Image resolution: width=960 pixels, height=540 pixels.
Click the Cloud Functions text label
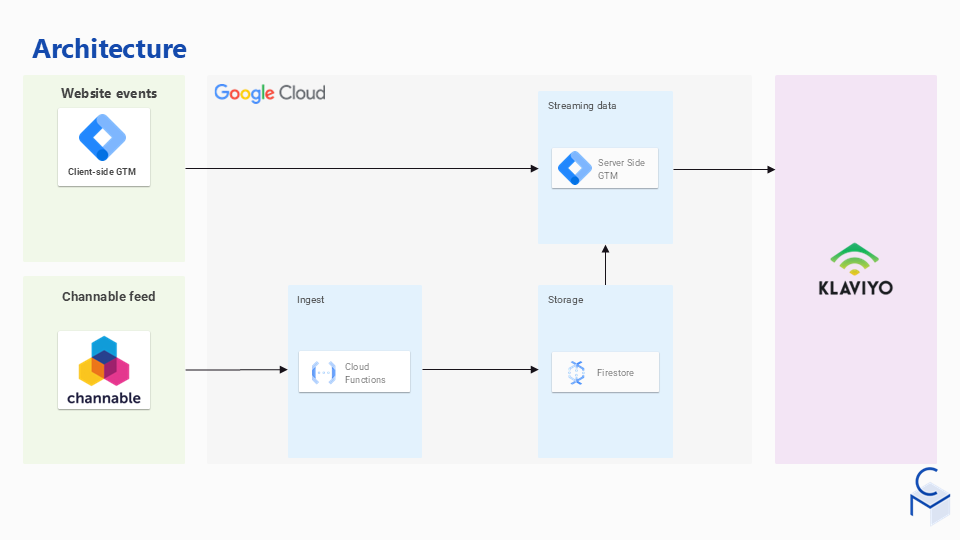point(365,373)
